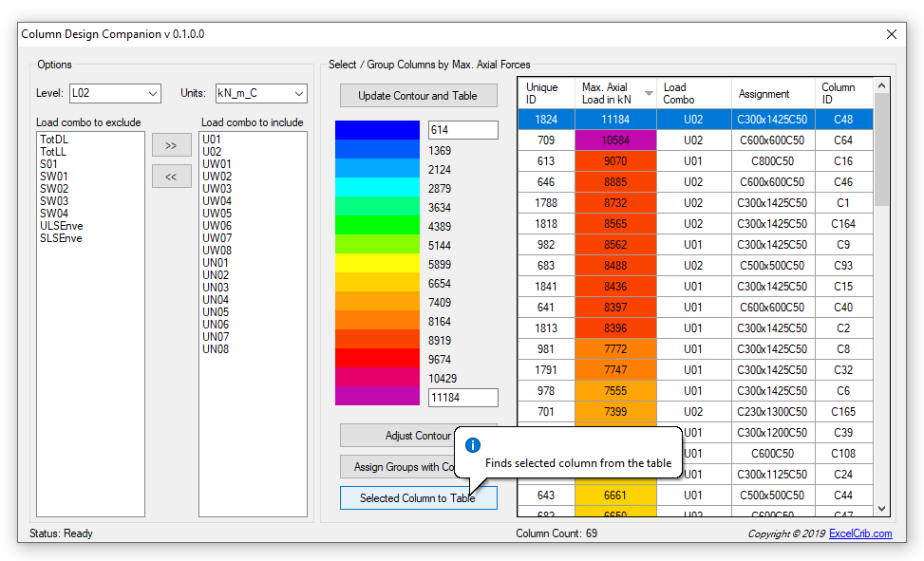Select UW05 in the include list
Image resolution: width=924 pixels, height=561 pixels.
pos(217,214)
